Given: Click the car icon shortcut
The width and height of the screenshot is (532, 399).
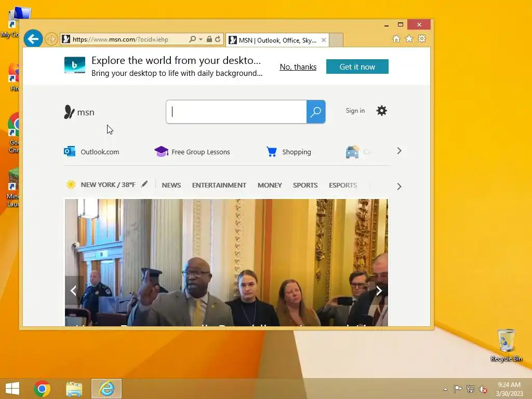Looking at the screenshot, I should pyautogui.click(x=352, y=152).
